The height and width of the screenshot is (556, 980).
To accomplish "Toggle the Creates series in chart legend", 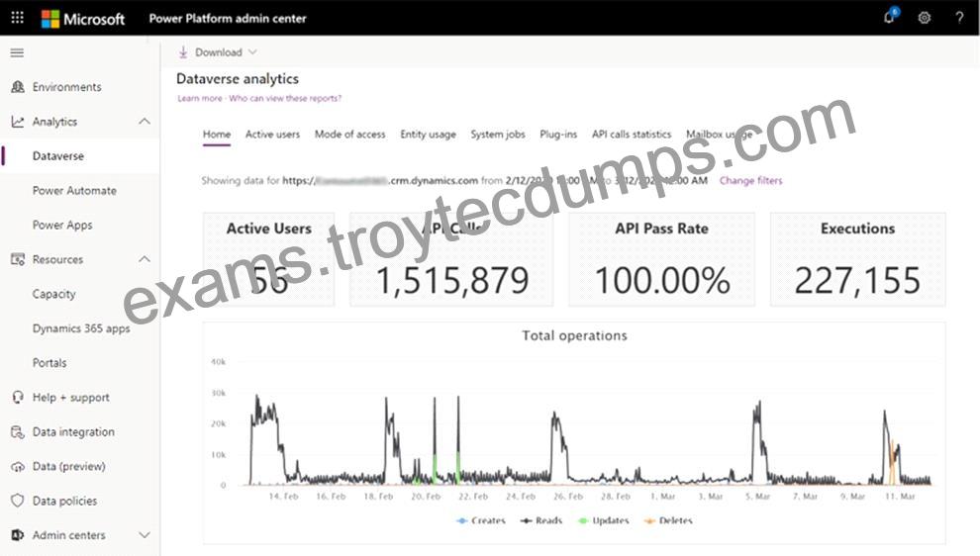I will point(481,520).
